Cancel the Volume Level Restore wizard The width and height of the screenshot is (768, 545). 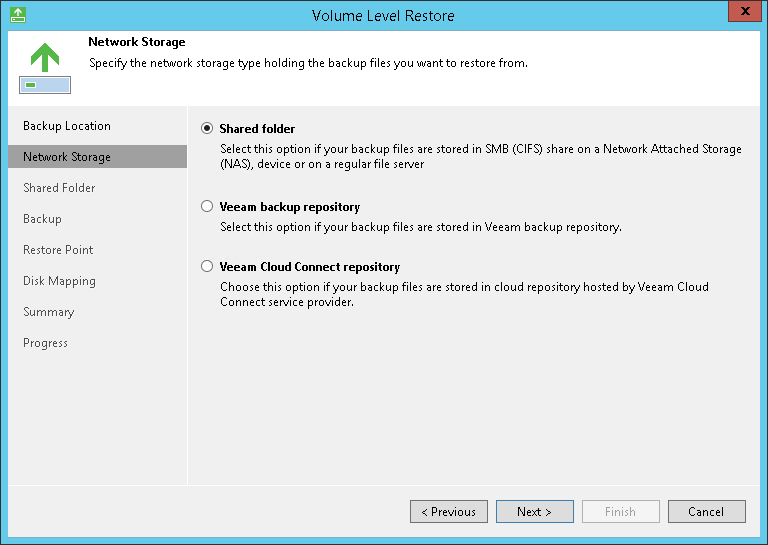[x=706, y=512]
